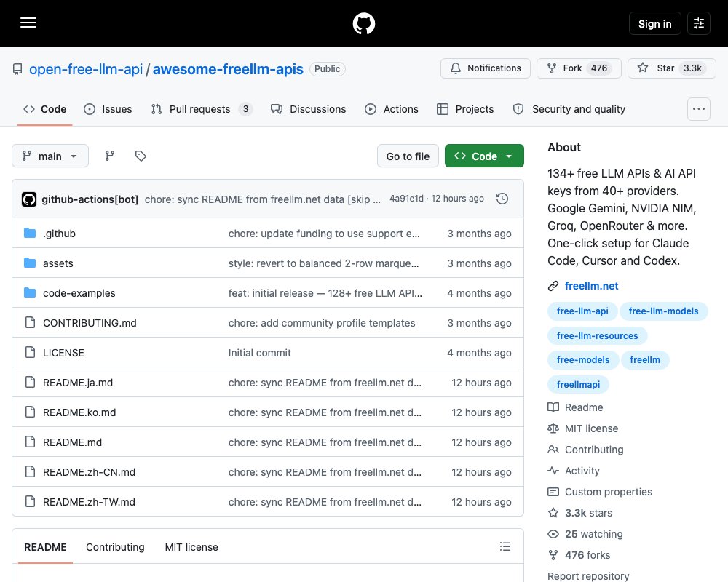This screenshot has height=582, width=728.
Task: Open the Projects tab
Action: point(465,109)
